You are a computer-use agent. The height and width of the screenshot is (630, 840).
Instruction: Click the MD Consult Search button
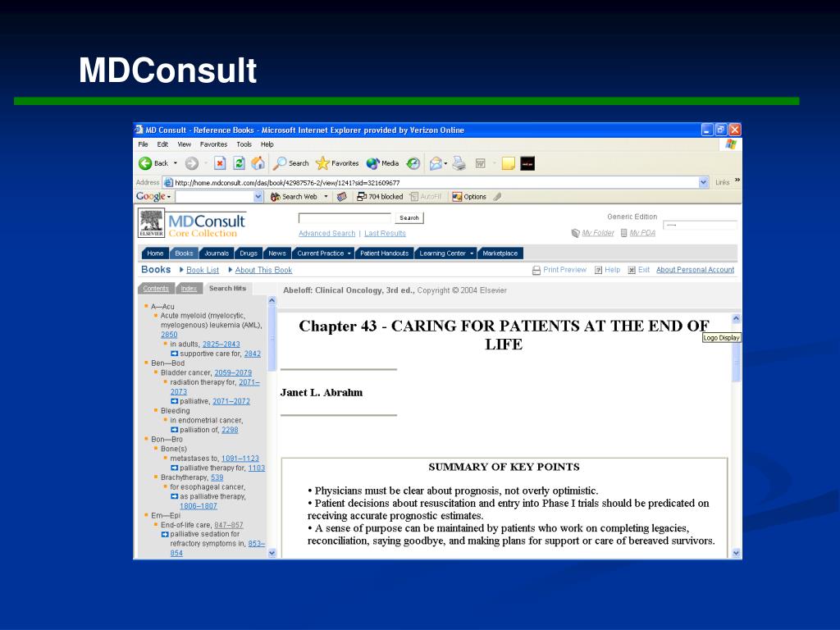pos(409,218)
